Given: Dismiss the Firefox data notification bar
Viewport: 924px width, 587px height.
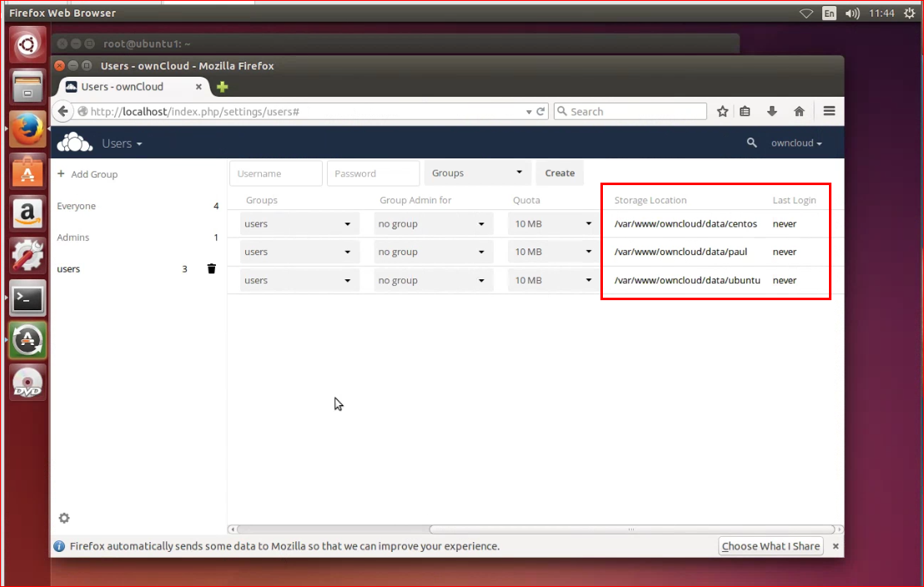Looking at the screenshot, I should [x=836, y=546].
